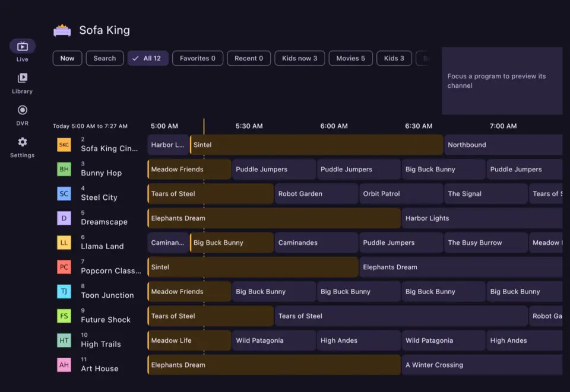
Task: Toggle the All 12 channel filter
Action: click(x=148, y=58)
